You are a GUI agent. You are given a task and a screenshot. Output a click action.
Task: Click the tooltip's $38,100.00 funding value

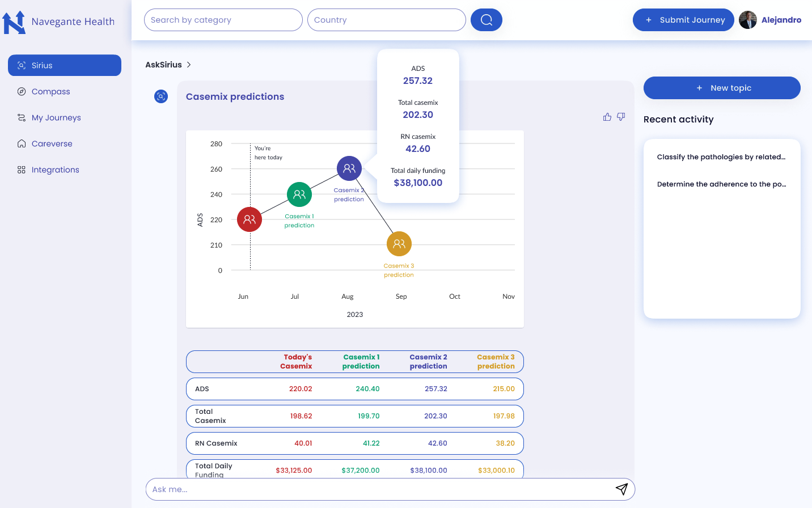418,183
